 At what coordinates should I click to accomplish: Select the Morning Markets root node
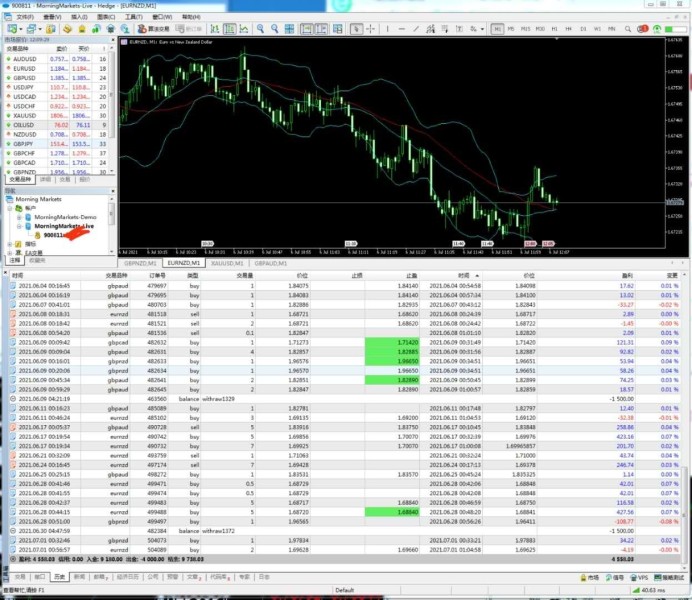tap(38, 199)
